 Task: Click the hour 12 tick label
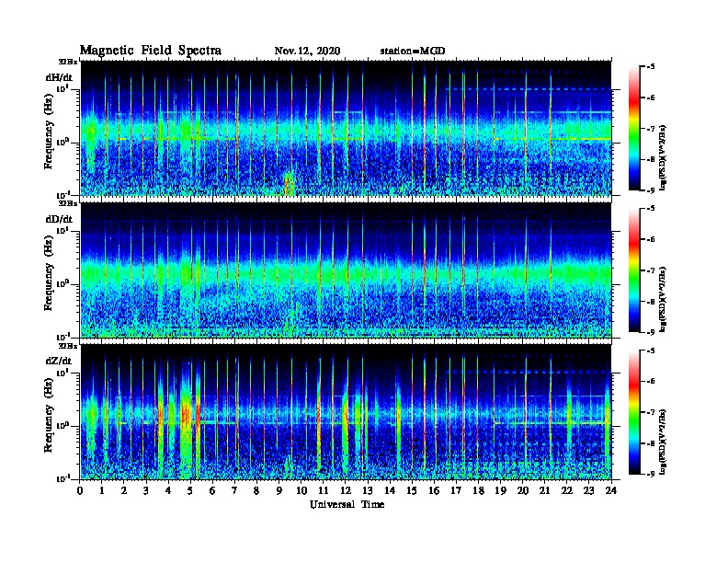(346, 491)
